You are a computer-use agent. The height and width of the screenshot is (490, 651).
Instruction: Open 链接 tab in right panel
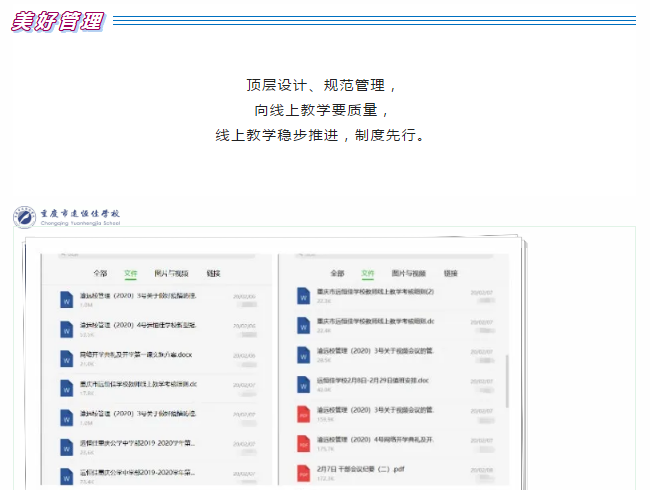(450, 273)
